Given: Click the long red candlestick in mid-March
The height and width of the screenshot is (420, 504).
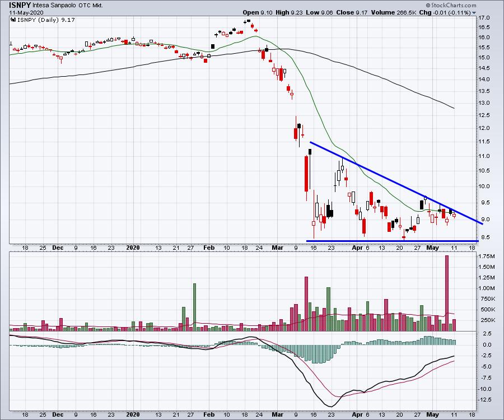Looking at the screenshot, I should tap(306, 174).
